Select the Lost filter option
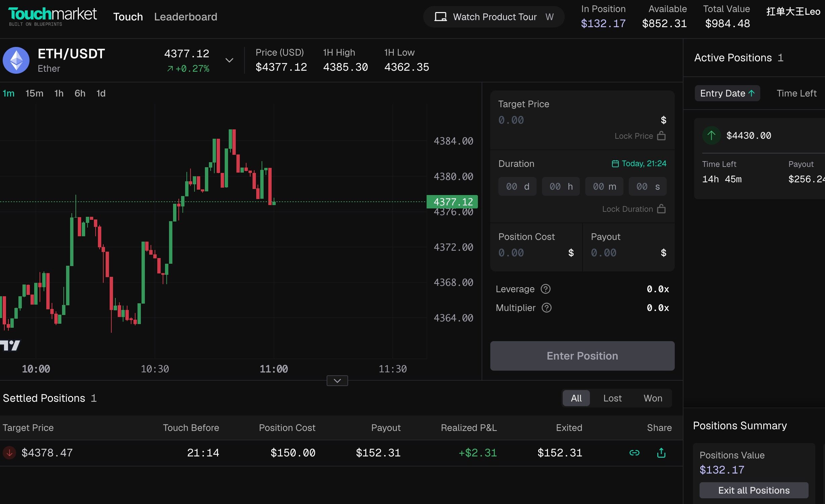Viewport: 825px width, 504px height. [x=612, y=398]
